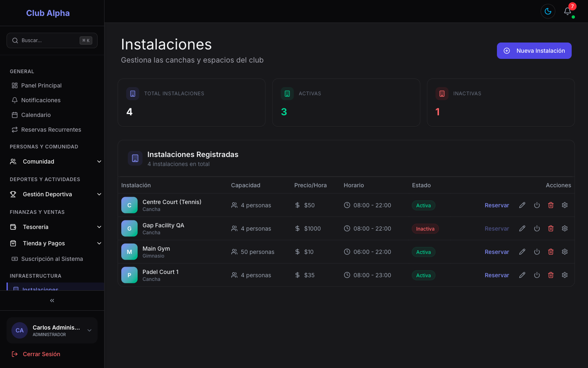
Task: Reserve Padel Court 1
Action: [x=497, y=275]
